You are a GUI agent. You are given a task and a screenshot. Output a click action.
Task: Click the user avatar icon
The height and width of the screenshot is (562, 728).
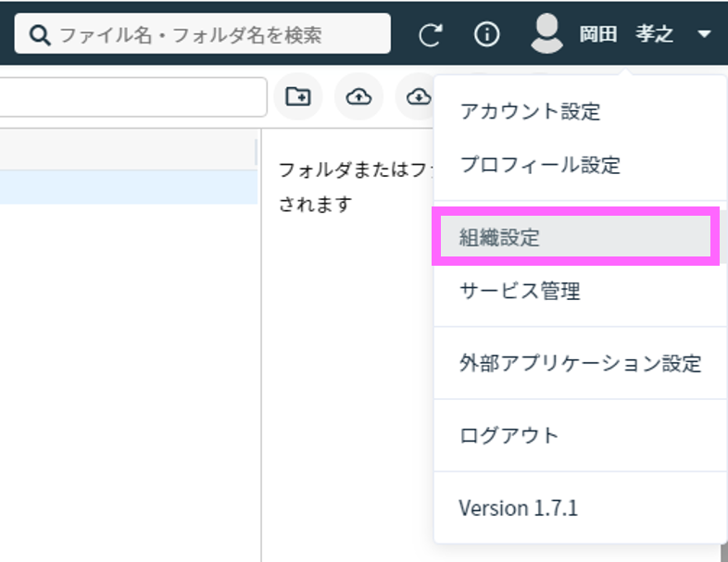tap(546, 33)
